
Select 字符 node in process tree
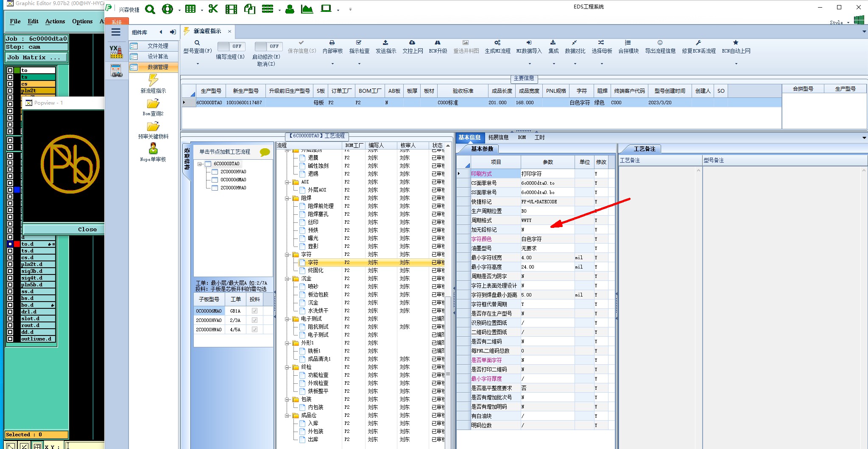(x=313, y=263)
